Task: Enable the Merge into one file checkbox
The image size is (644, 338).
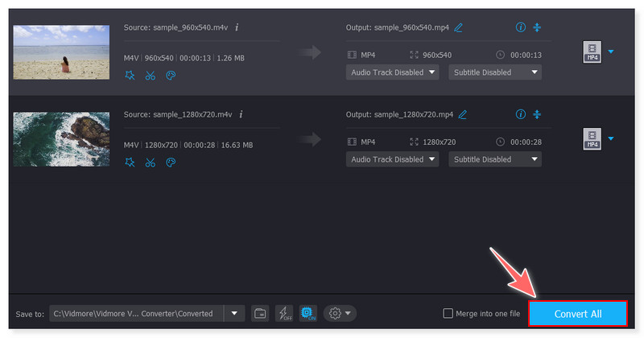Action: click(448, 313)
